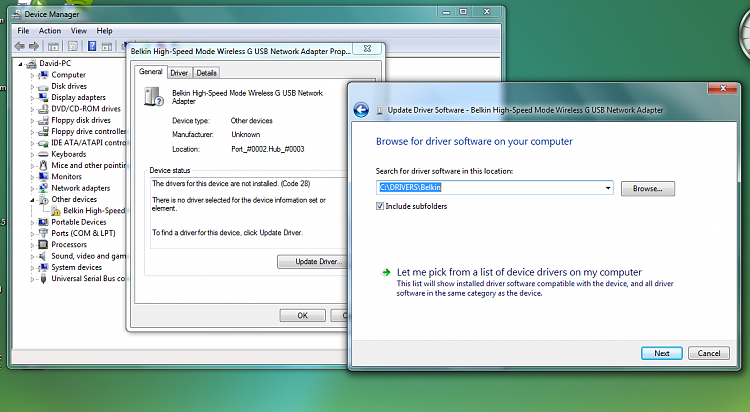Click the Keyboards category icon
Image resolution: width=750 pixels, height=412 pixels.
click(x=44, y=154)
